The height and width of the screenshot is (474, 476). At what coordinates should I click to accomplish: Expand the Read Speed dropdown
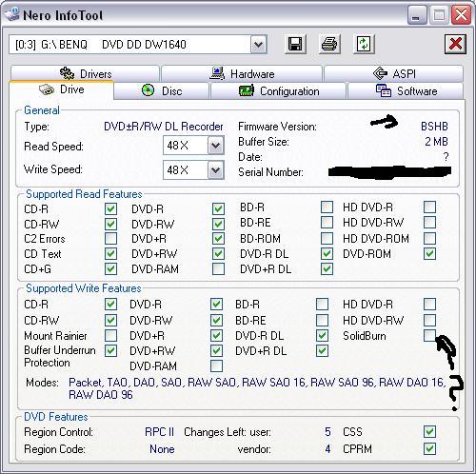216,146
